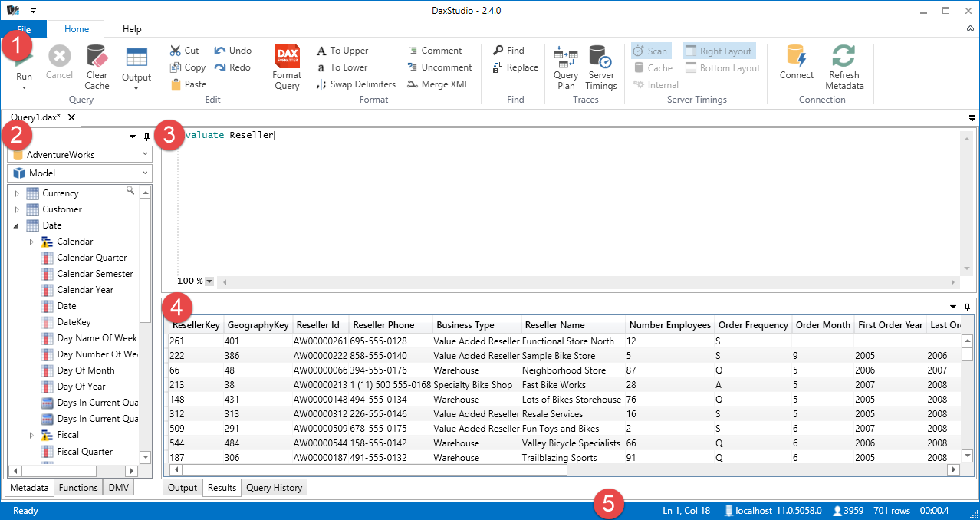The height and width of the screenshot is (520, 980).
Task: Switch to the Help ribbon tab
Action: pyautogui.click(x=132, y=29)
